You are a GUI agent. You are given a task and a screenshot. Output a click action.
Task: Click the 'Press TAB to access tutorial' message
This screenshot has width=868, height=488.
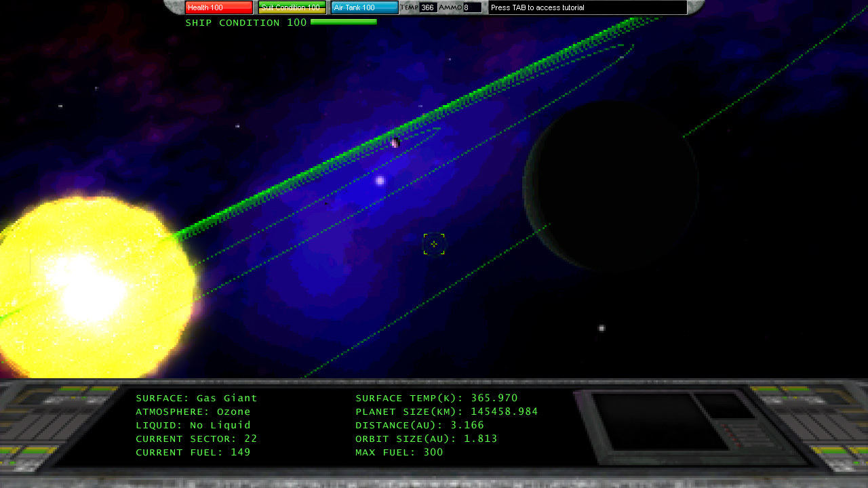(587, 7)
